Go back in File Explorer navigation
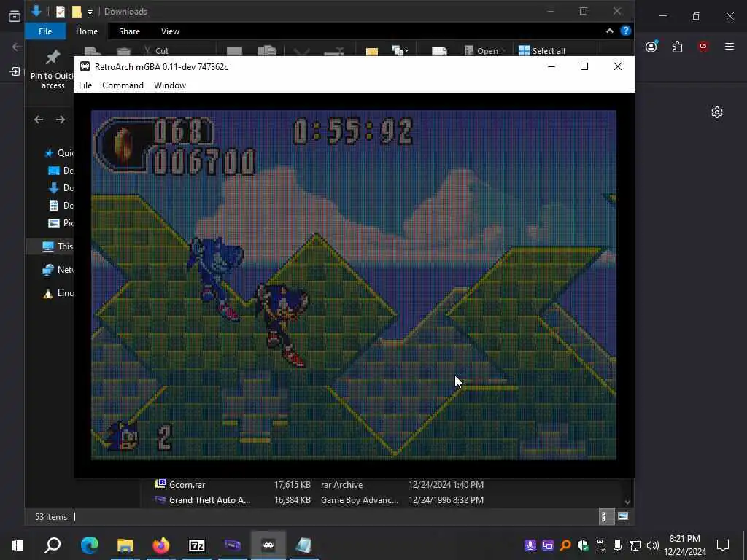Image resolution: width=747 pixels, height=560 pixels. pos(39,120)
